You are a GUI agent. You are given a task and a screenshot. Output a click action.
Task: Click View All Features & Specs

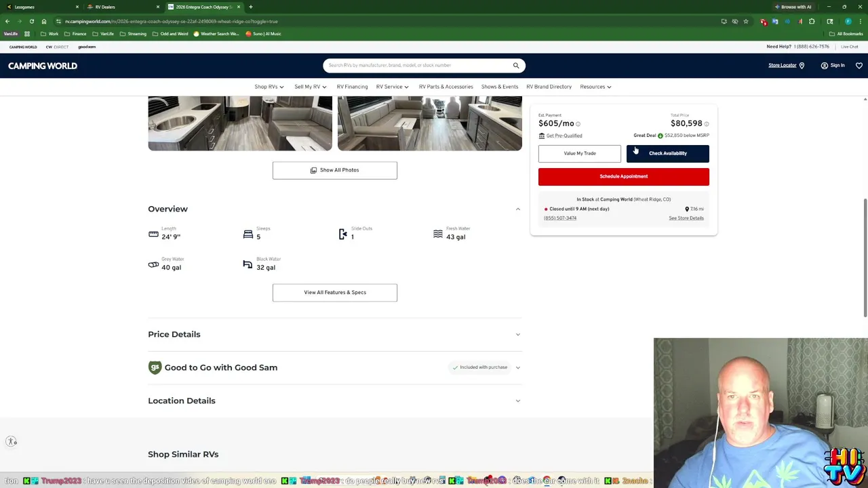(335, 292)
